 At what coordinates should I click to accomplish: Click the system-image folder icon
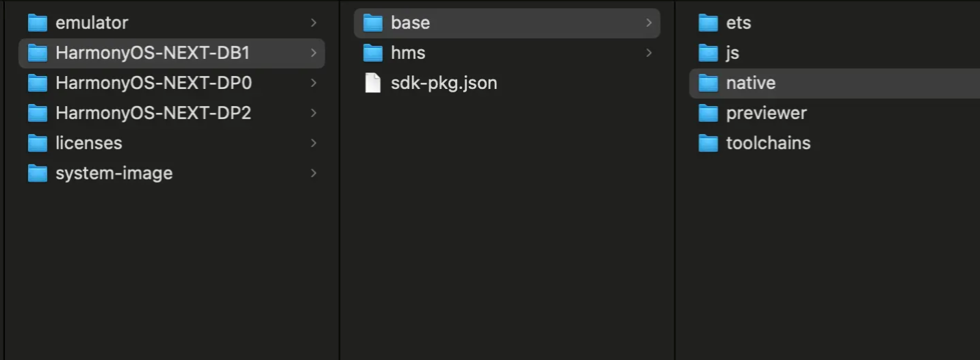pyautogui.click(x=38, y=174)
